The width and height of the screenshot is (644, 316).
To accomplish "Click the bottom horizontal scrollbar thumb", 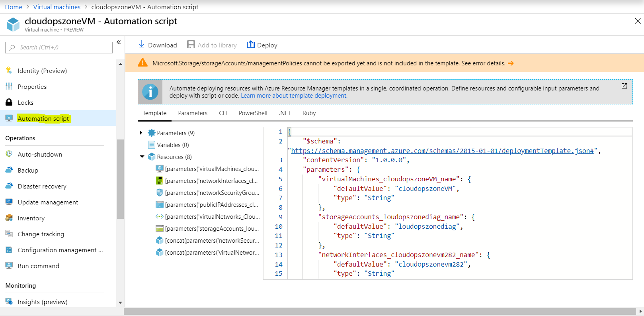I will [x=380, y=311].
